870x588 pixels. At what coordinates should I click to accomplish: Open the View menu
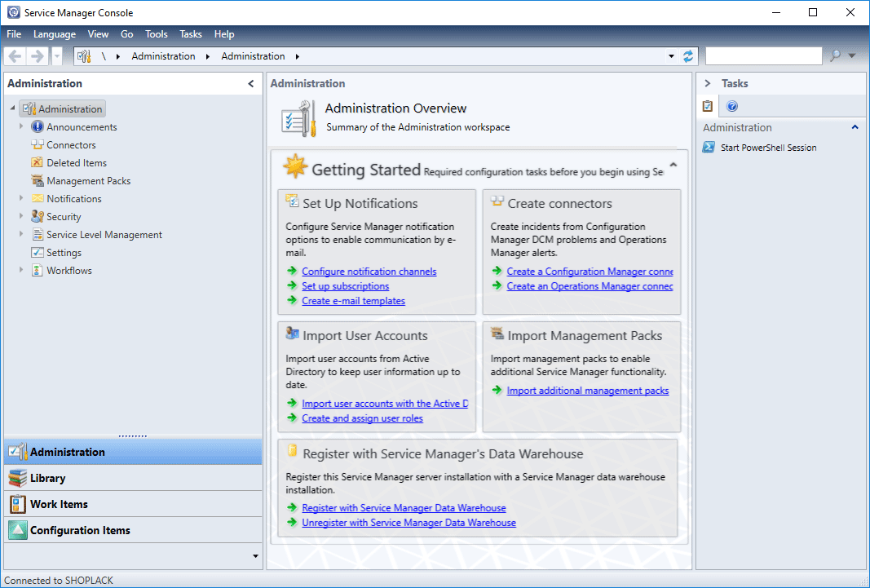[98, 34]
